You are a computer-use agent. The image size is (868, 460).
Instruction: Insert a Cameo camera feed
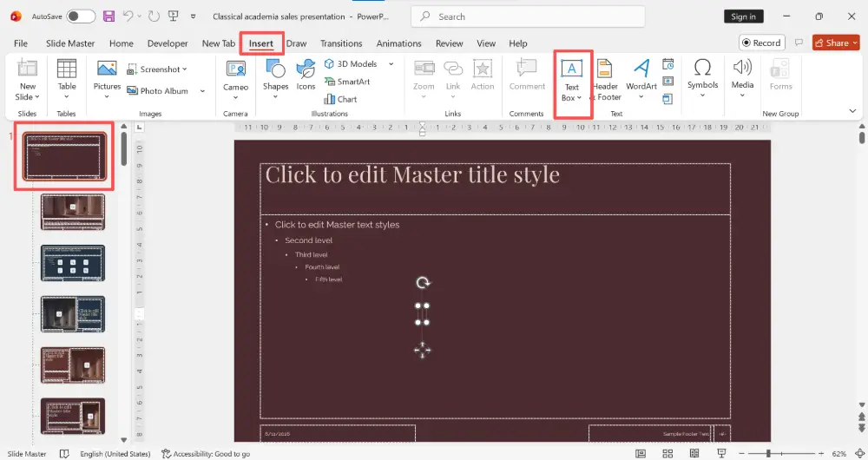tap(235, 80)
